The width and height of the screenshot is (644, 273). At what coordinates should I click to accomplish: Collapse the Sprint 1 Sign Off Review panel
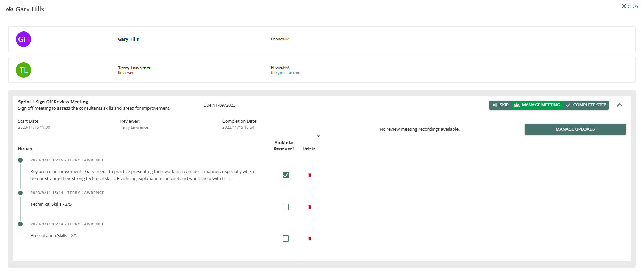point(619,105)
